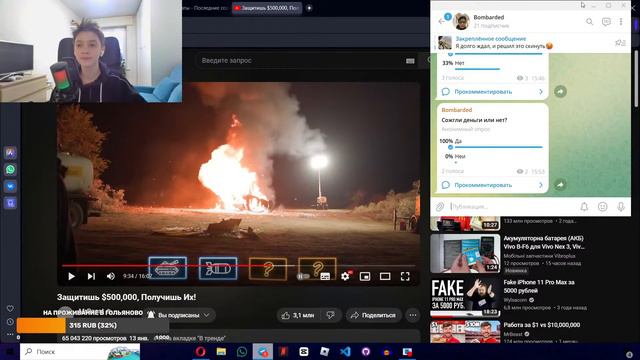
Task: Click the Telegram Публикация message field
Action: pyautogui.click(x=511, y=207)
